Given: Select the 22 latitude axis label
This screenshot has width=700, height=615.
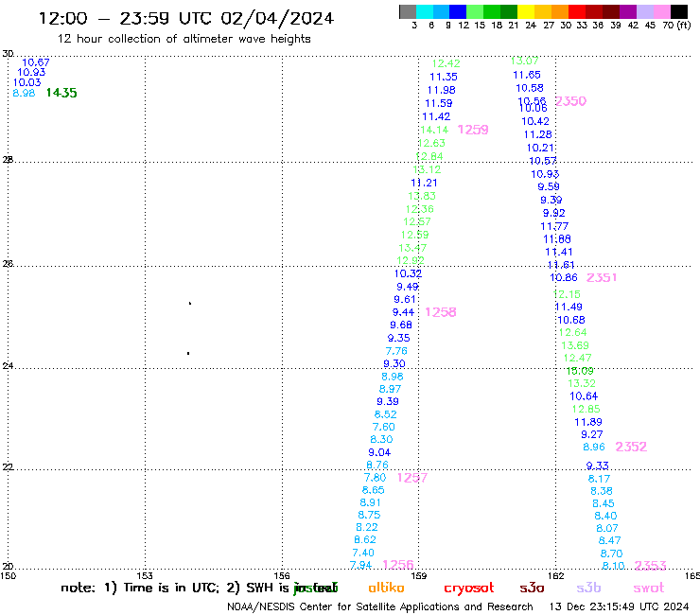Looking at the screenshot, I should [8, 467].
